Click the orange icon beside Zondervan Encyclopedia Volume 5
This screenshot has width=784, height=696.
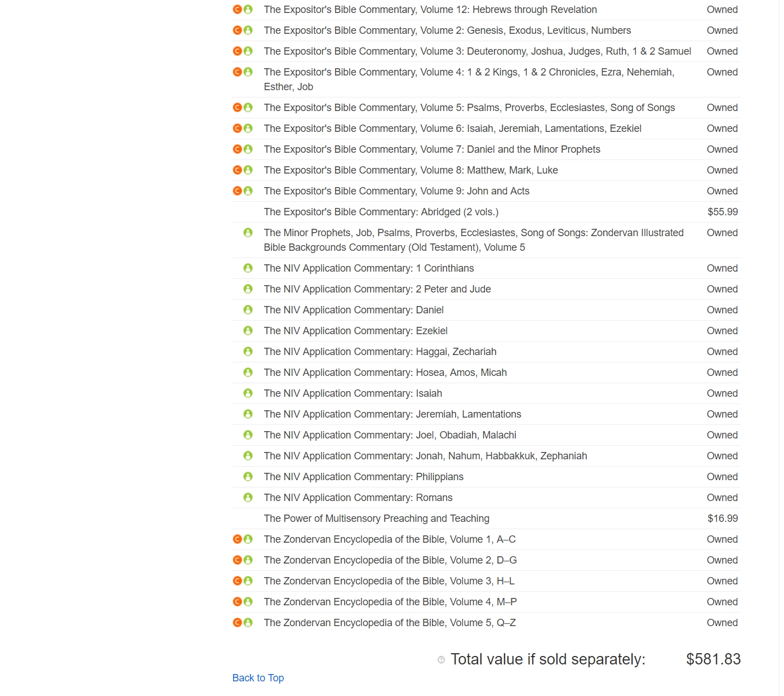tap(237, 623)
